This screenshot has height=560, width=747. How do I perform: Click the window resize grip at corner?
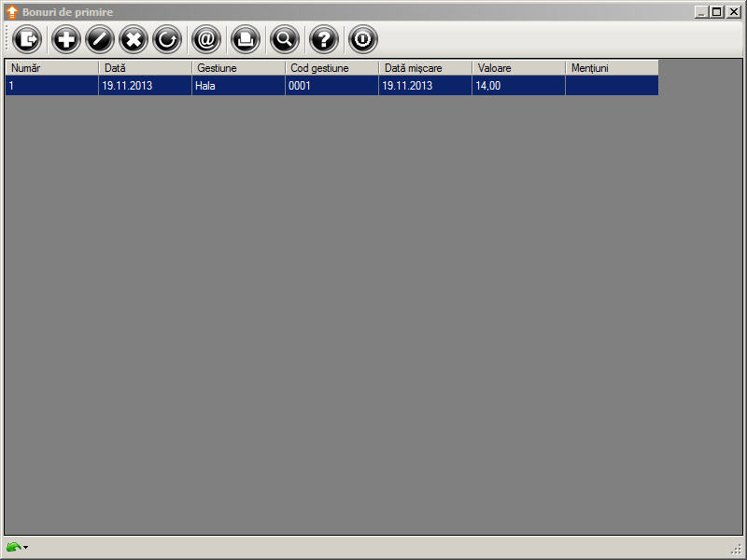[x=737, y=550]
